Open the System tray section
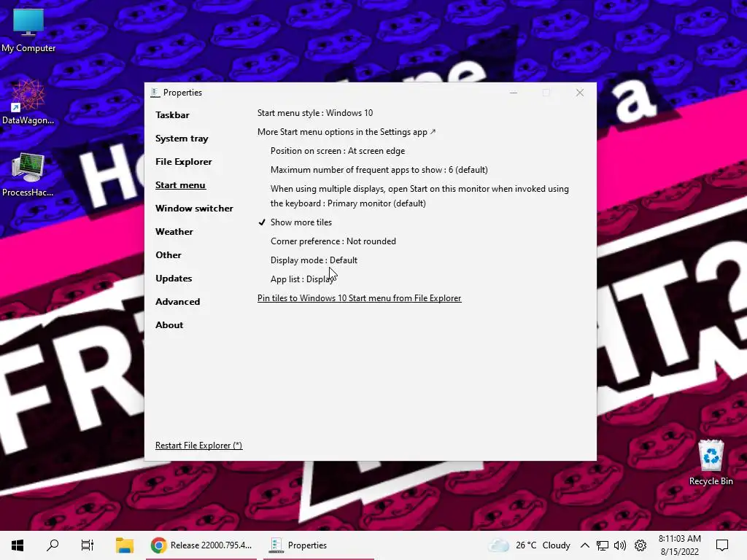The width and height of the screenshot is (747, 560). (x=182, y=138)
